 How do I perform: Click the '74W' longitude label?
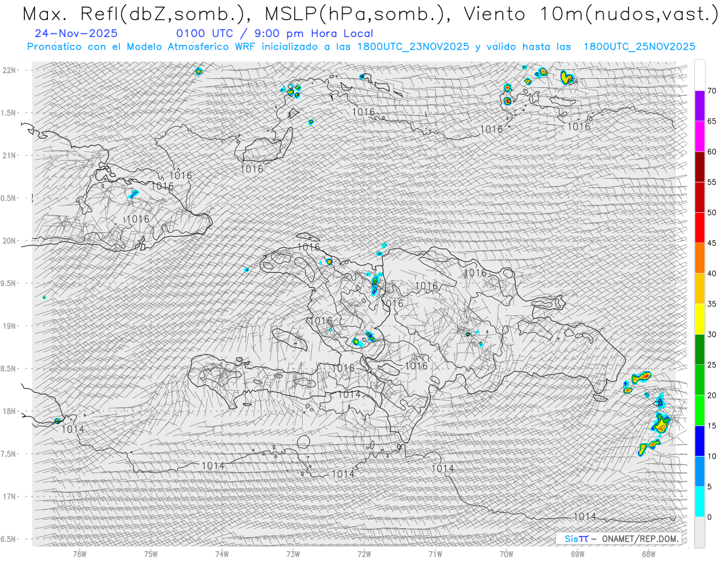[222, 554]
